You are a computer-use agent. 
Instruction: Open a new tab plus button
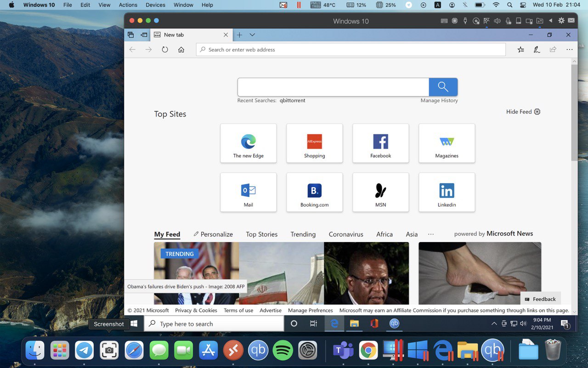click(x=239, y=35)
